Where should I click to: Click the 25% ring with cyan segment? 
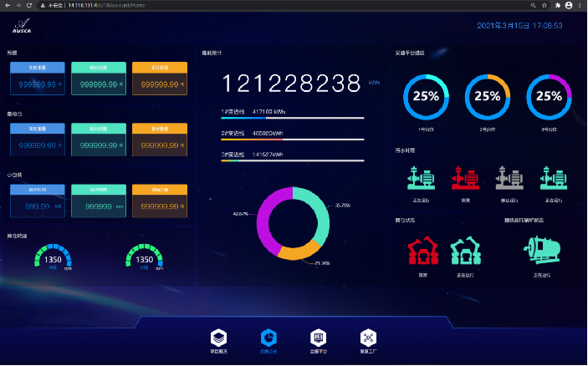(426, 97)
